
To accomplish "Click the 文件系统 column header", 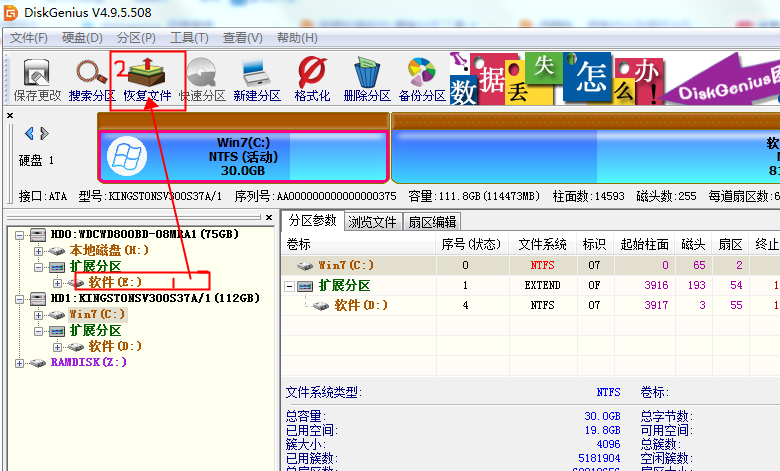I will pyautogui.click(x=543, y=244).
